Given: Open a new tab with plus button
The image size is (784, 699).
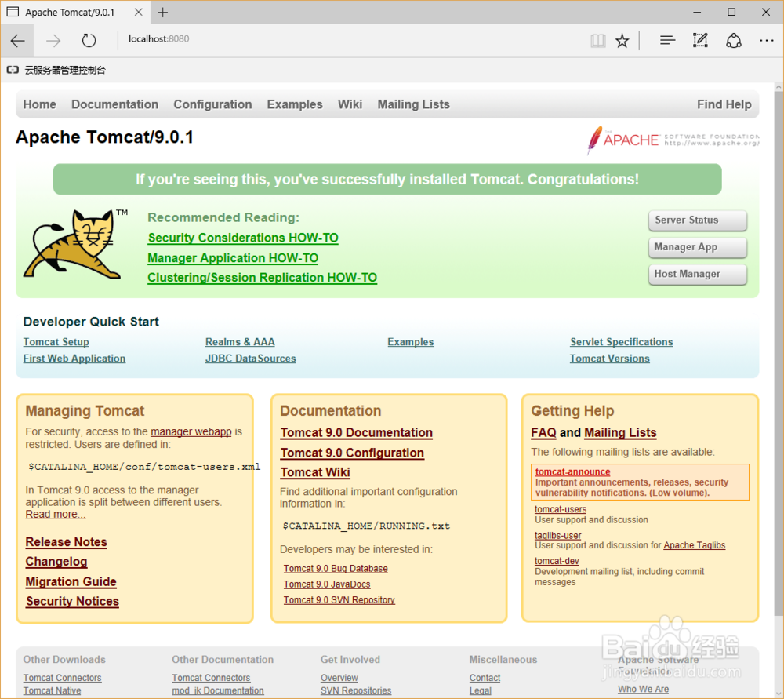Looking at the screenshot, I should 162,13.
